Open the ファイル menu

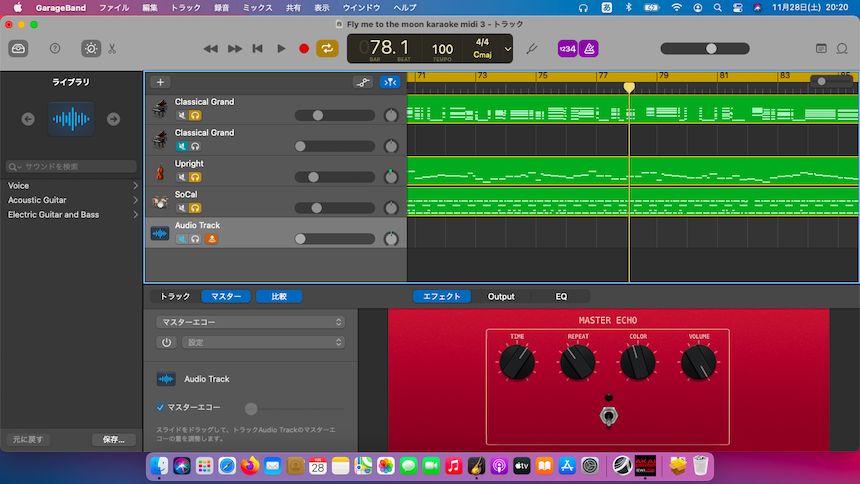114,8
